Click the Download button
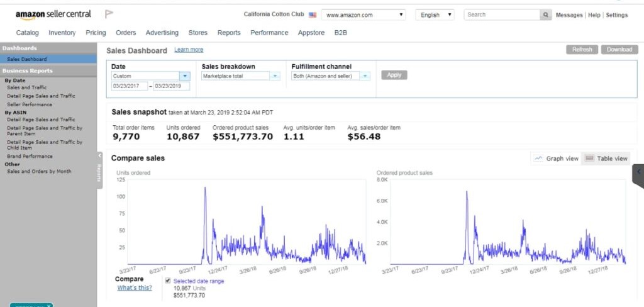 click(x=619, y=50)
